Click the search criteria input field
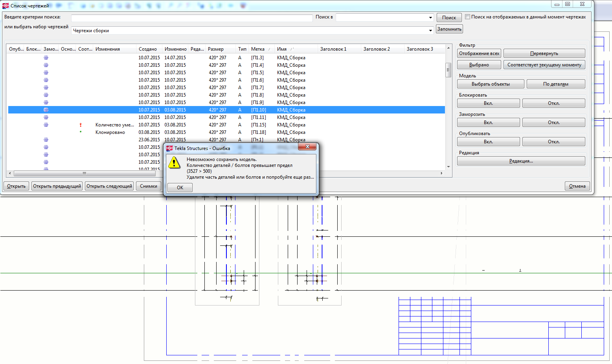The image size is (612, 364). (191, 18)
